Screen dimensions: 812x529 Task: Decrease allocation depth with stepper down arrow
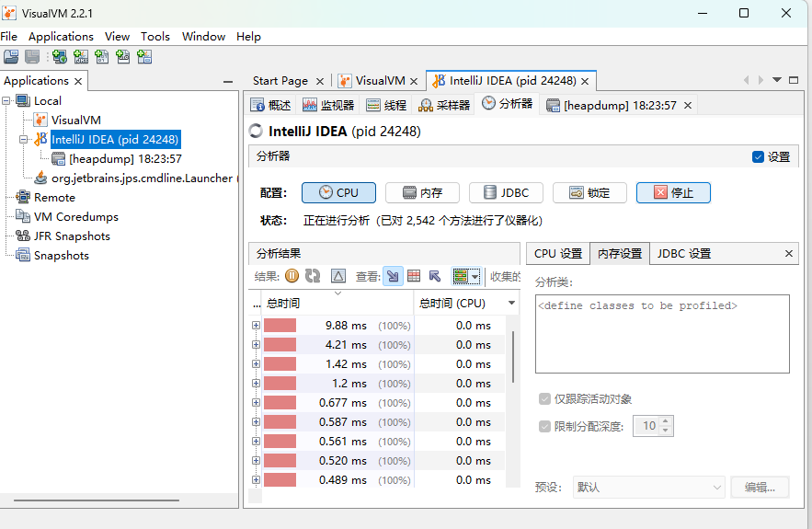(666, 431)
